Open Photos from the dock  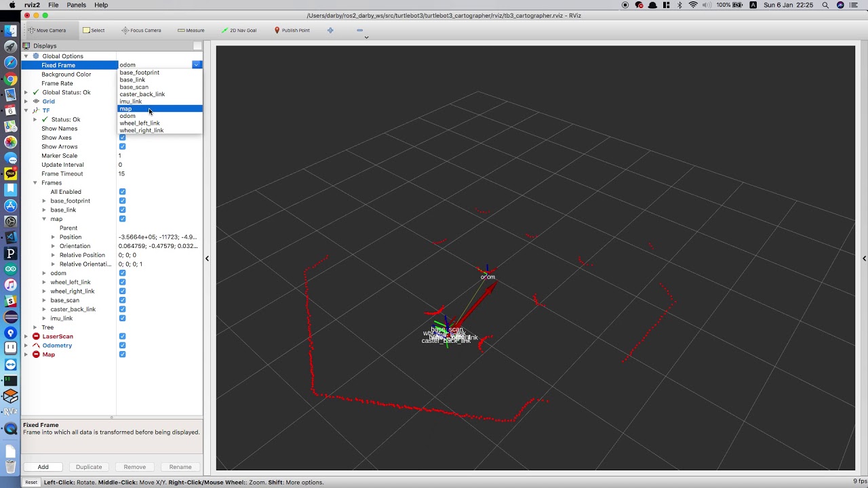[10, 142]
